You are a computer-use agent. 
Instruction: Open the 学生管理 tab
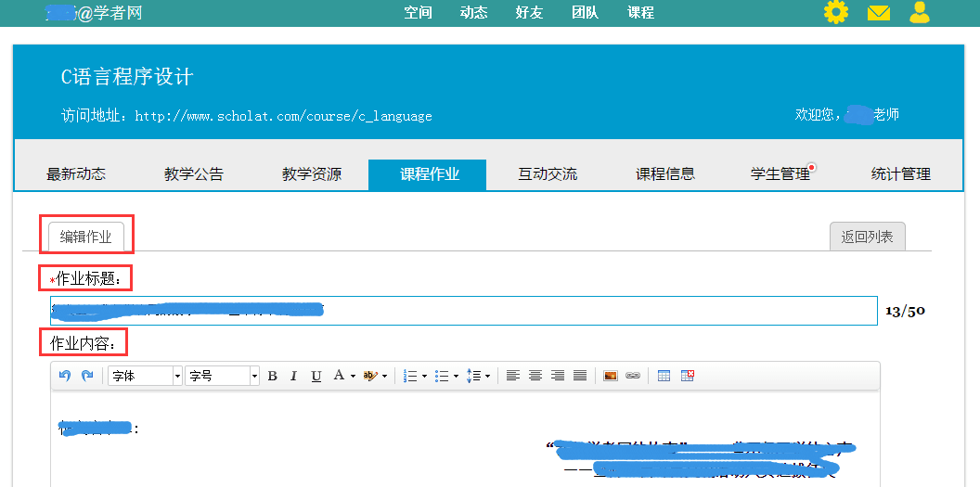click(780, 174)
